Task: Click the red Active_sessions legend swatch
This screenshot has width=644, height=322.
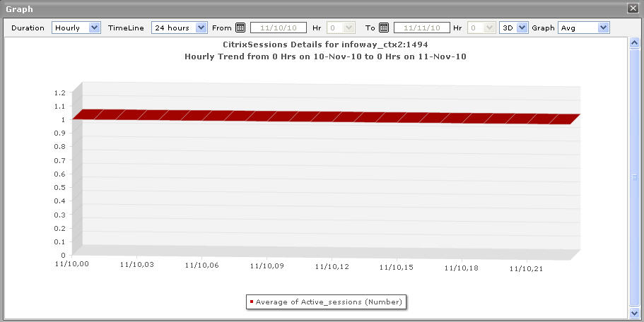Action: pyautogui.click(x=252, y=302)
